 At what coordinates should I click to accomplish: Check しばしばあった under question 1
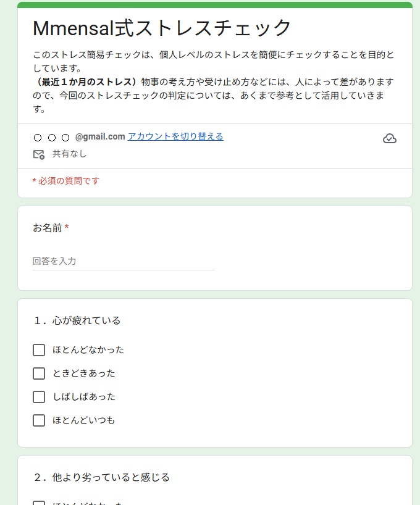pyautogui.click(x=39, y=397)
